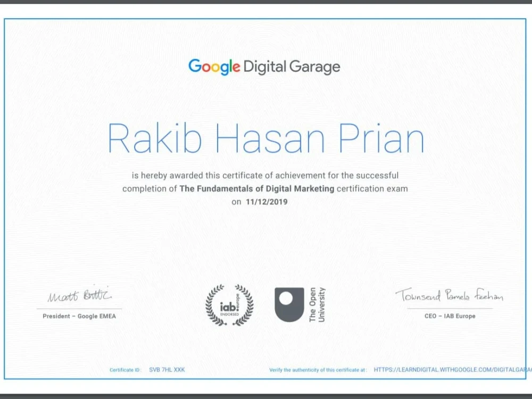Click 'Verify the authenticity of this certificate at' text
The width and height of the screenshot is (532, 399).
click(x=318, y=370)
